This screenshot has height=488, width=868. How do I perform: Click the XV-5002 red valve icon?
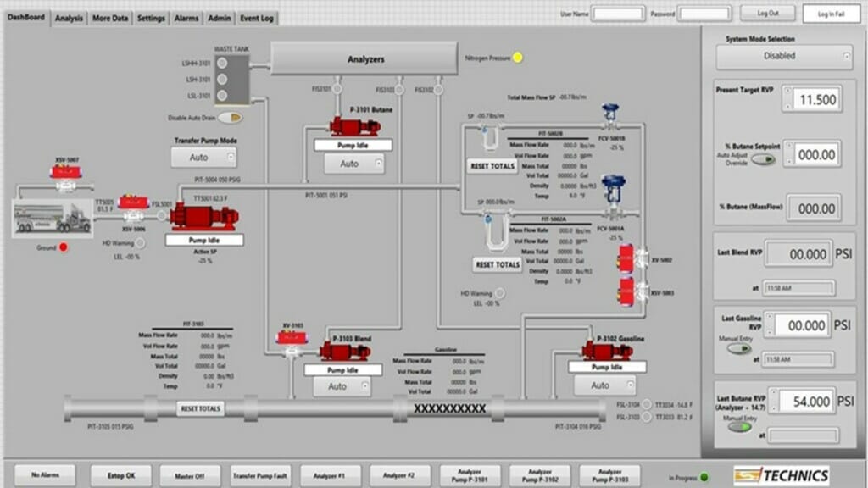[x=626, y=259]
